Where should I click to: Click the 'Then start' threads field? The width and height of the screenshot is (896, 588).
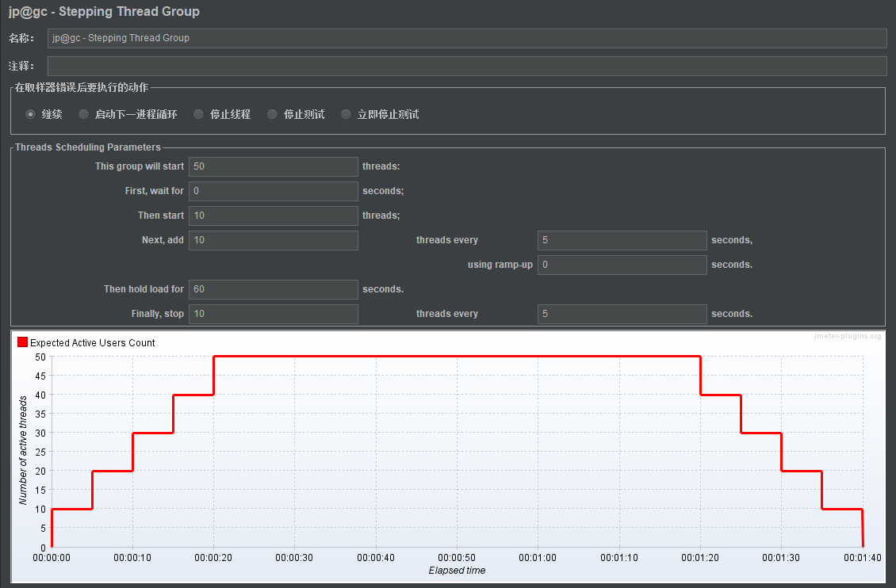[x=273, y=216]
